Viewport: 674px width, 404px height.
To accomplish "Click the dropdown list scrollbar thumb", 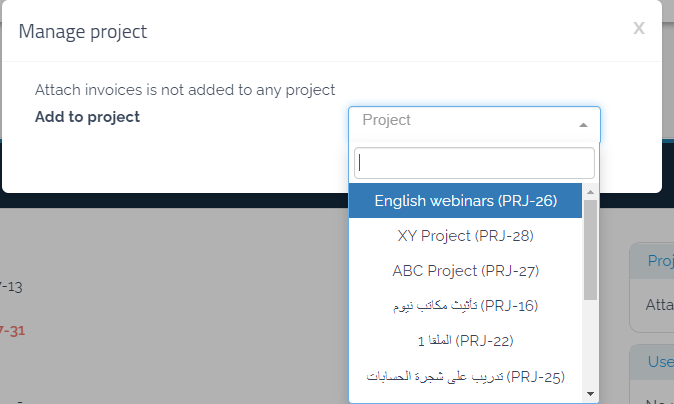I will (x=590, y=248).
